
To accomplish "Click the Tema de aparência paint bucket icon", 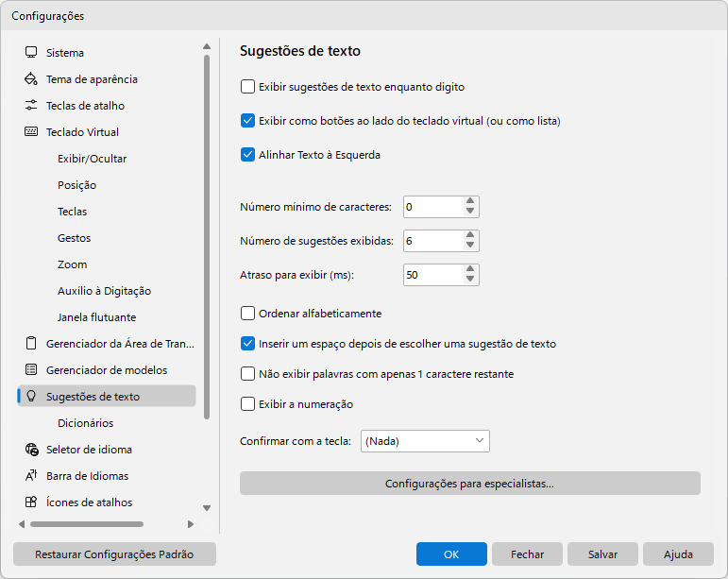I will pyautogui.click(x=31, y=79).
